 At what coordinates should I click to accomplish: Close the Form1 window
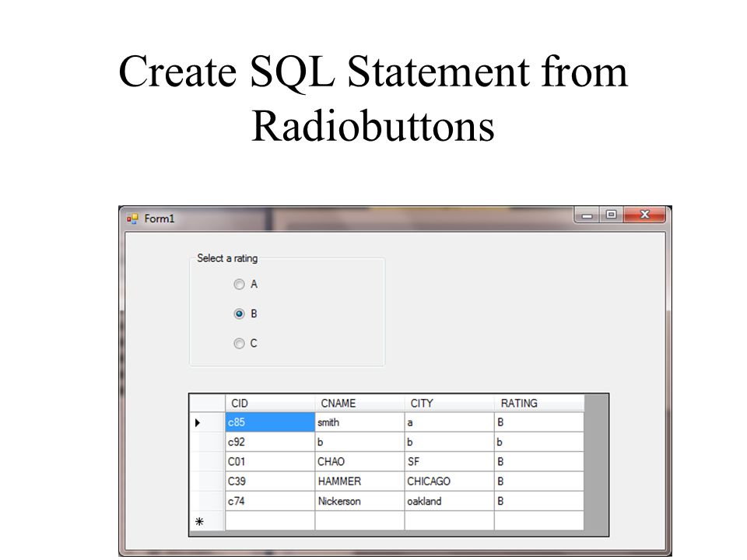click(x=644, y=215)
